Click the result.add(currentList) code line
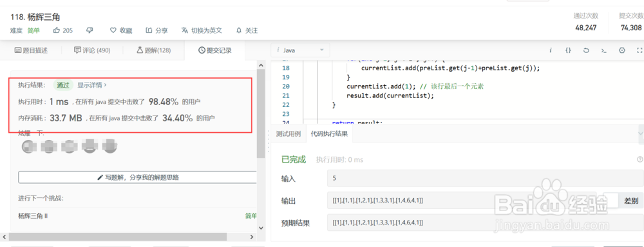 coord(390,95)
